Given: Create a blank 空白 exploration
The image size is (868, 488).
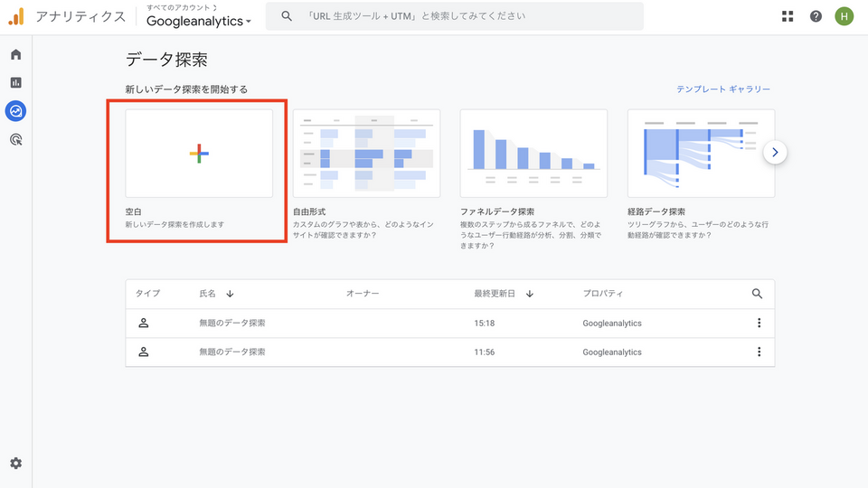Looking at the screenshot, I should 199,154.
